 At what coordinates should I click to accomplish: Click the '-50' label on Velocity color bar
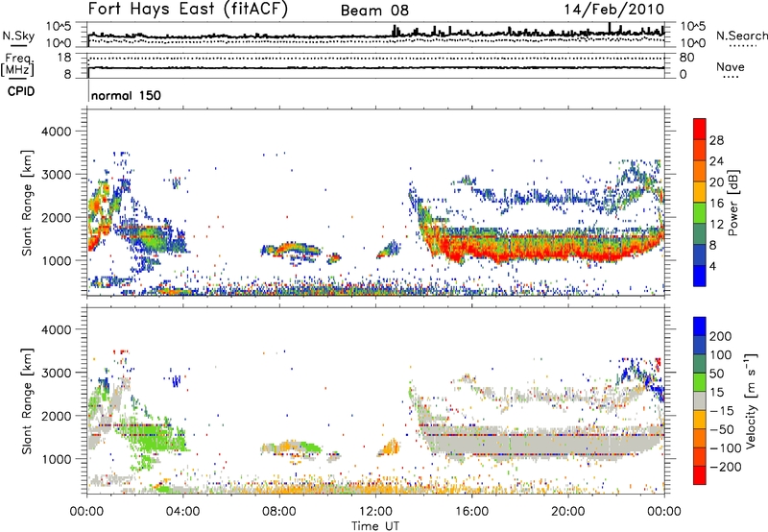722,429
